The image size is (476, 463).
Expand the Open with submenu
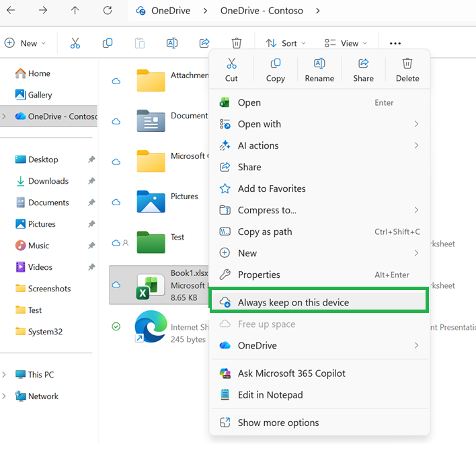(x=416, y=124)
